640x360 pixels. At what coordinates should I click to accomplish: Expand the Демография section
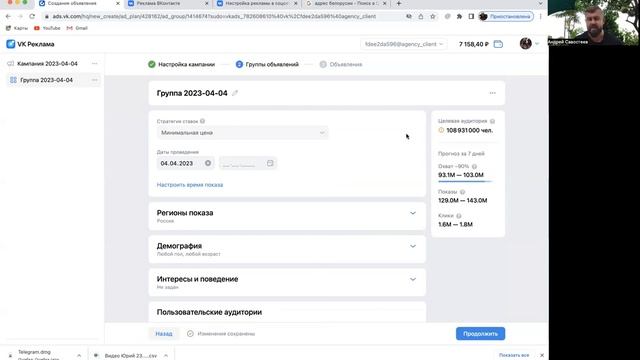tap(413, 246)
